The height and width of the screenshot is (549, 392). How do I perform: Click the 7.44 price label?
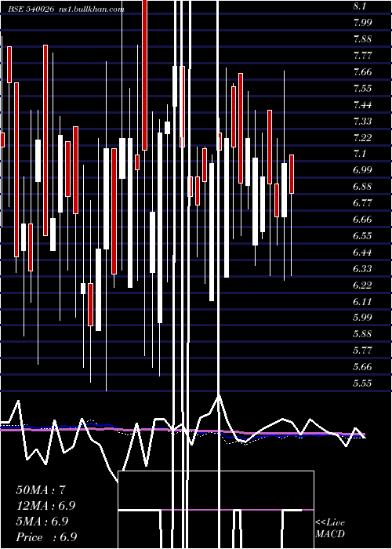[x=362, y=104]
